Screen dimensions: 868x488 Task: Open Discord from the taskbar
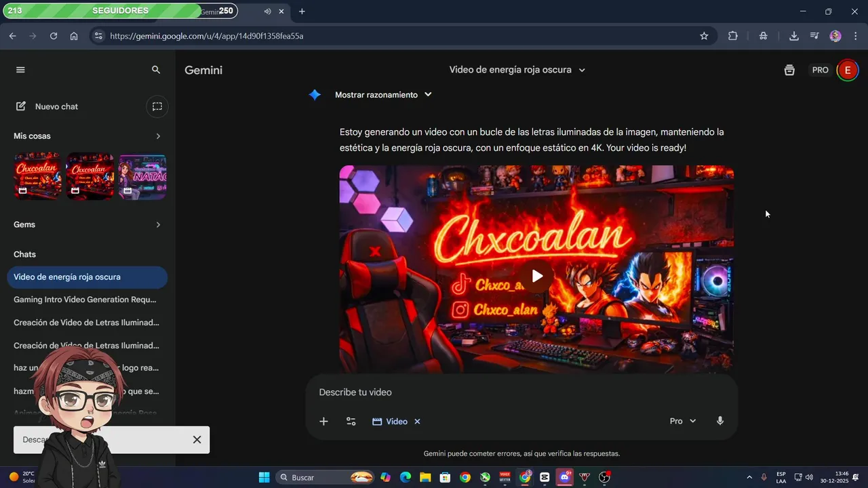pos(564,477)
